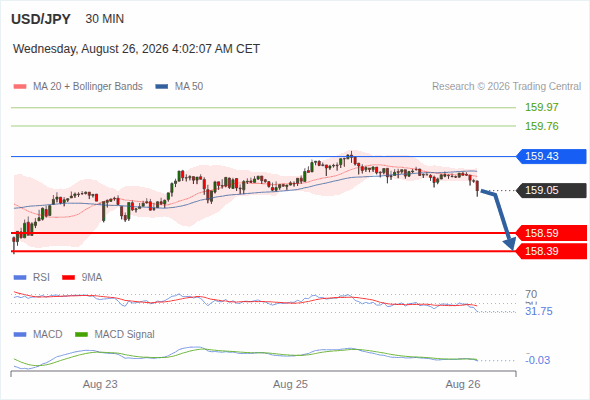Viewport: 590px width, 400px height.
Task: Click the MA 50 legend color swatch
Action: point(162,87)
